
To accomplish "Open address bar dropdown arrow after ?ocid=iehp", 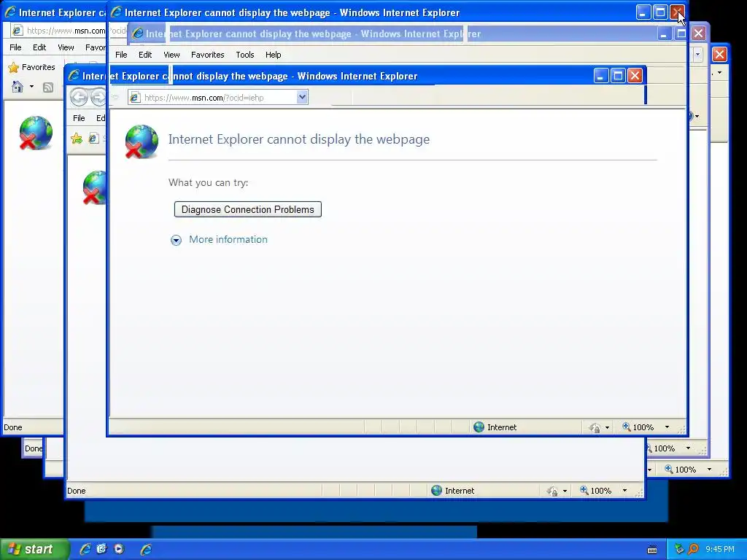I will point(302,97).
